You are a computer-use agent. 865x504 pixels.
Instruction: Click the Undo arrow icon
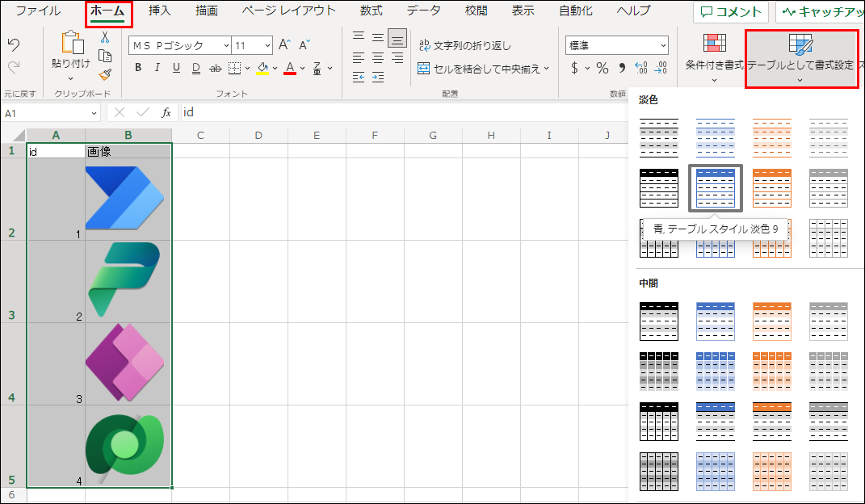point(14,45)
